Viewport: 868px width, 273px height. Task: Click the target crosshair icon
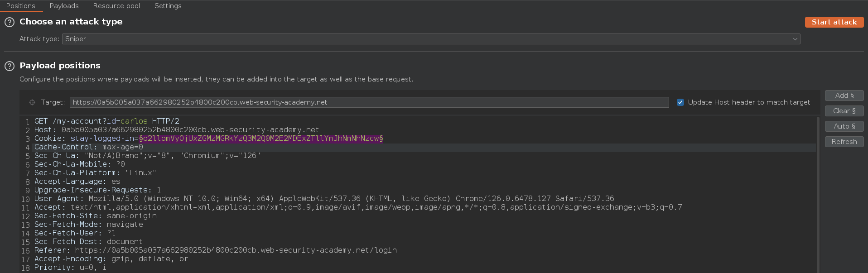tap(32, 102)
